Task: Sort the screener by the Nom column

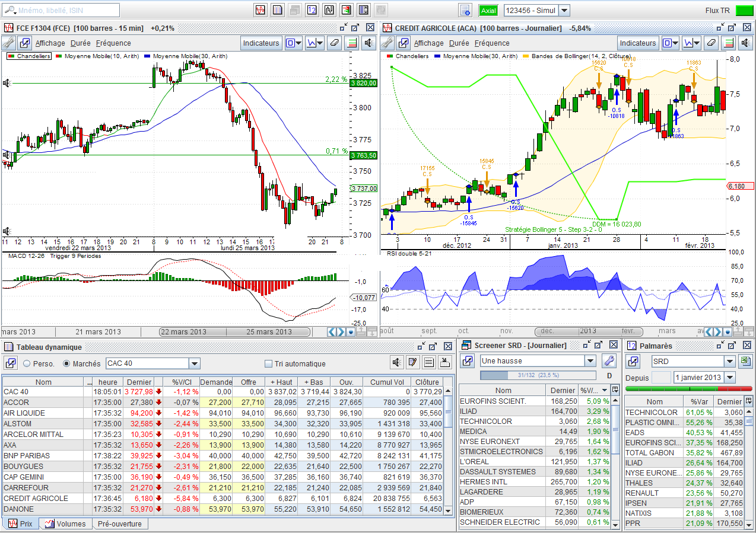Action: 503,390
